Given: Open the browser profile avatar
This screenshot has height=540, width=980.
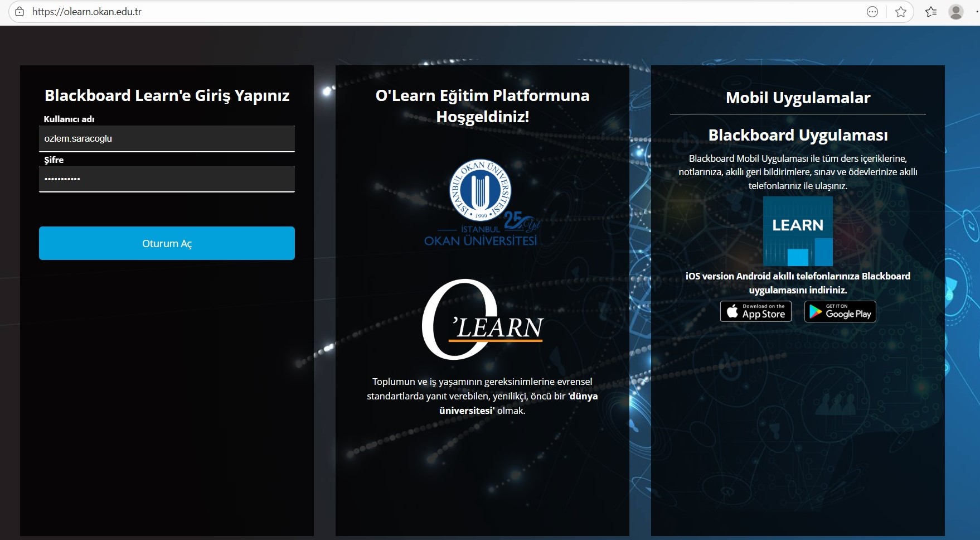Looking at the screenshot, I should 956,12.
